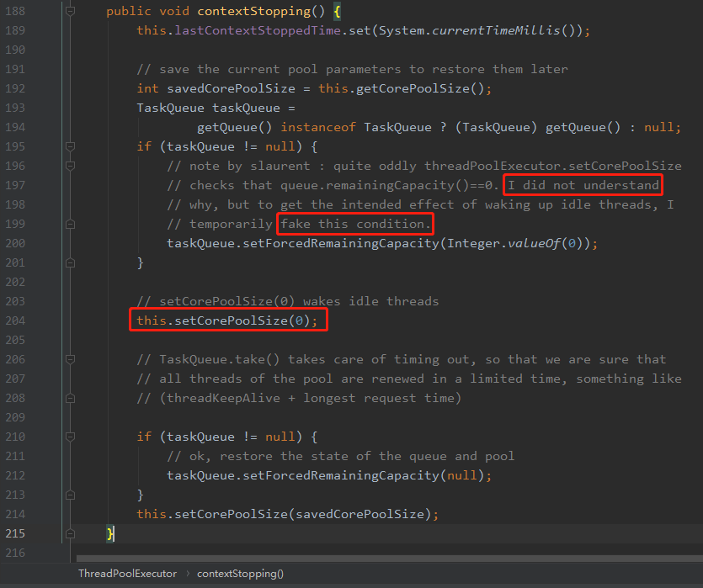
Task: Click the horizontal scrollbar below the code
Action: 389,559
